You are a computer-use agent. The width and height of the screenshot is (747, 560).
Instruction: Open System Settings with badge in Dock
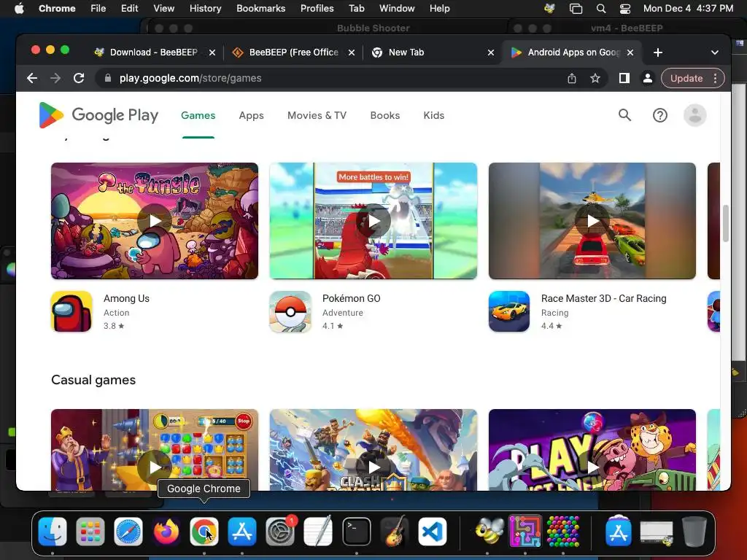click(280, 532)
